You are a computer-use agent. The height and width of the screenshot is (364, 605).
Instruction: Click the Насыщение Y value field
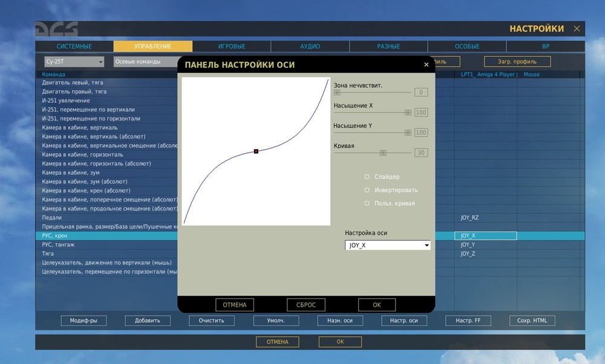pos(421,132)
